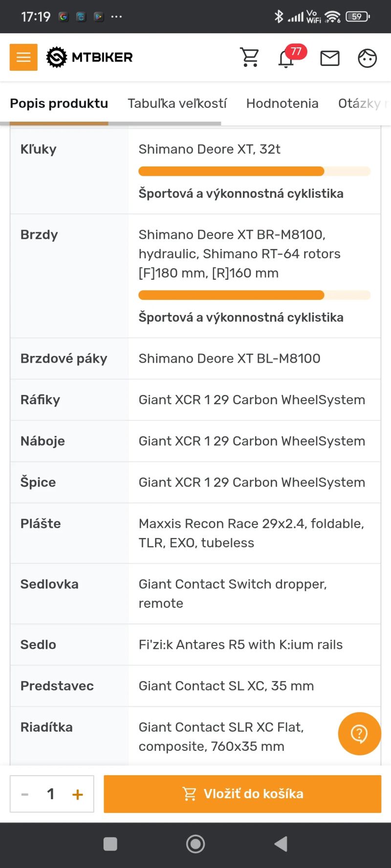Open the shopping cart icon
This screenshot has height=868, width=391.
click(250, 58)
